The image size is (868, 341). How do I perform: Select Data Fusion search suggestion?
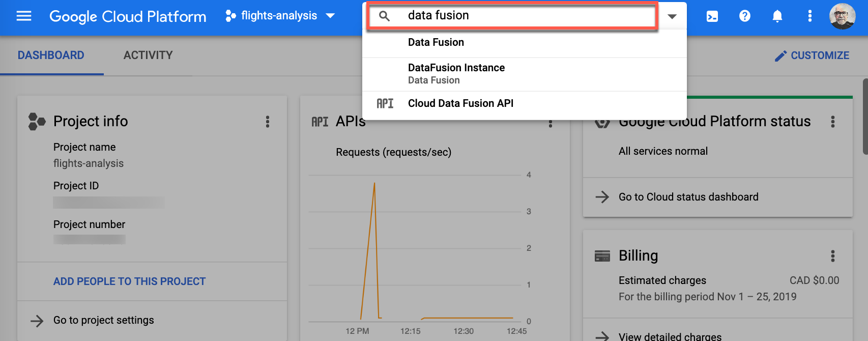[436, 43]
